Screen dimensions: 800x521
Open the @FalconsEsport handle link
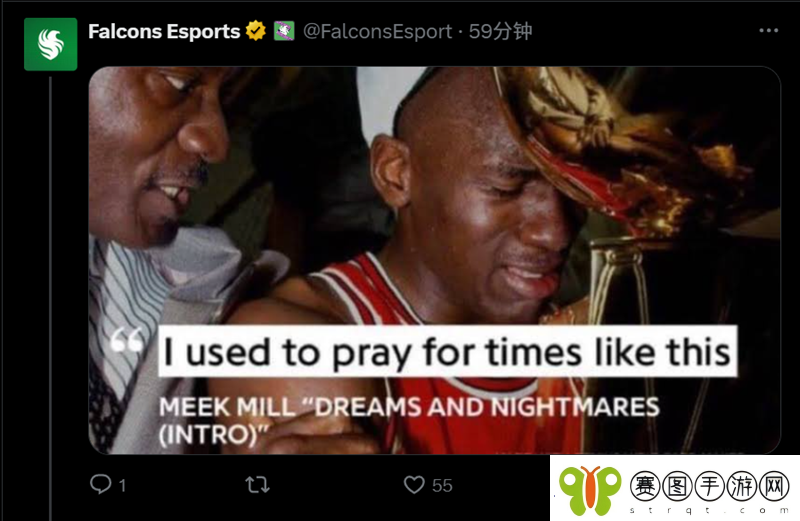point(378,32)
